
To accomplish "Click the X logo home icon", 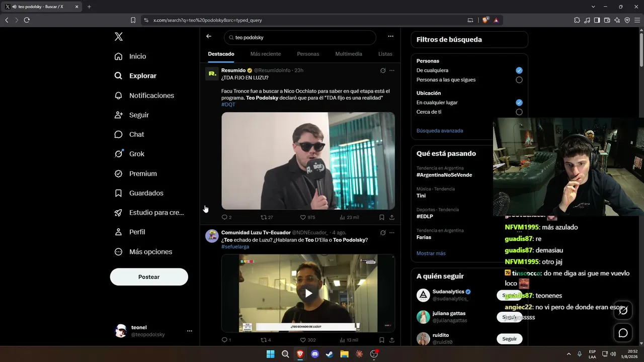I will click(x=118, y=37).
